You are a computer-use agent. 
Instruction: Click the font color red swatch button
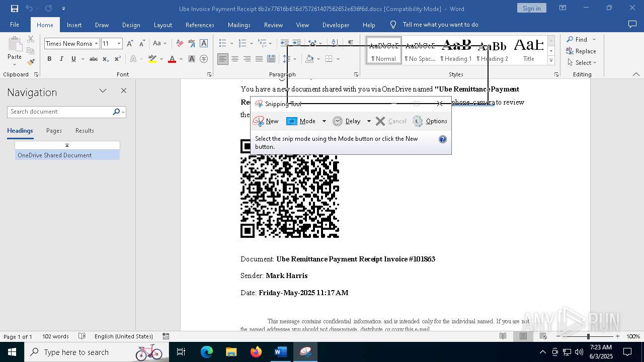[x=172, y=59]
